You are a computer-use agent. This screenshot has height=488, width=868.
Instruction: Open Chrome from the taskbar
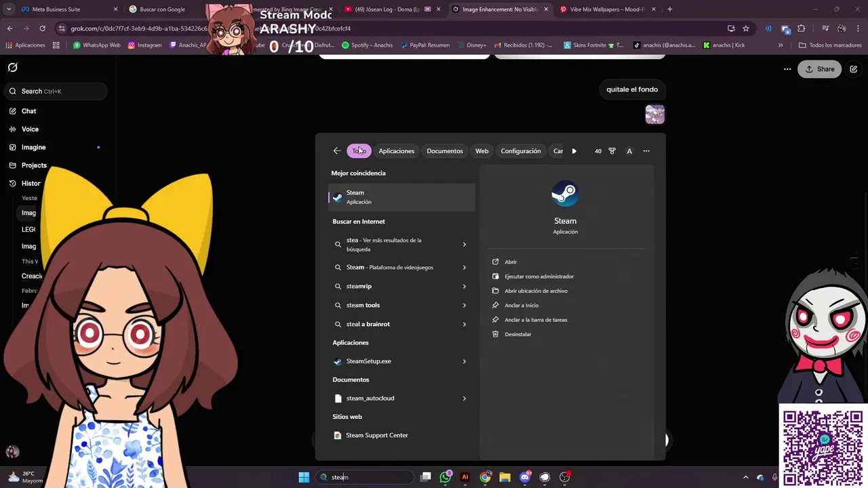tap(485, 477)
